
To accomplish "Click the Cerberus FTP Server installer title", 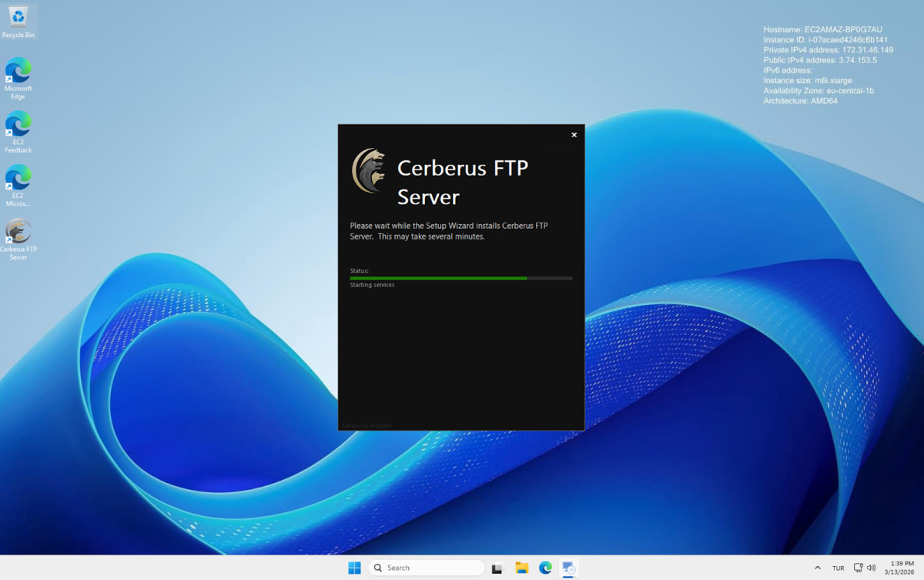I will click(462, 182).
